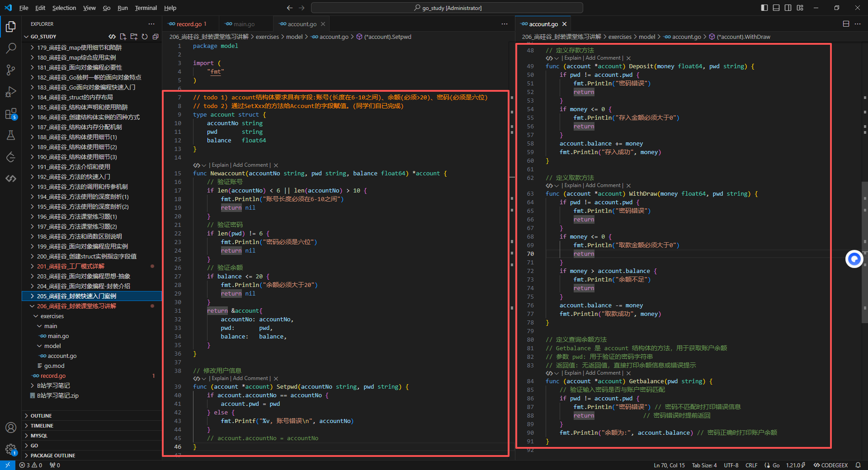Image resolution: width=868 pixels, height=470 pixels.
Task: Open the Explorer view in activity bar
Action: click(11, 27)
